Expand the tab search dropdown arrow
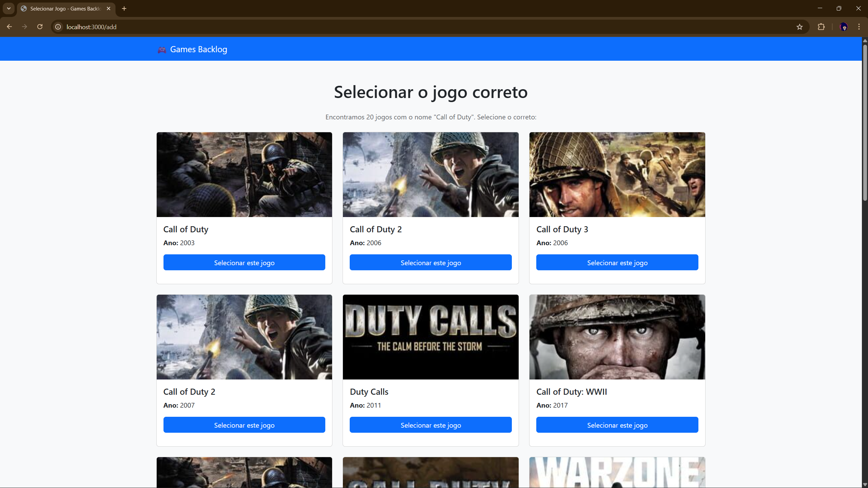 pyautogui.click(x=9, y=8)
